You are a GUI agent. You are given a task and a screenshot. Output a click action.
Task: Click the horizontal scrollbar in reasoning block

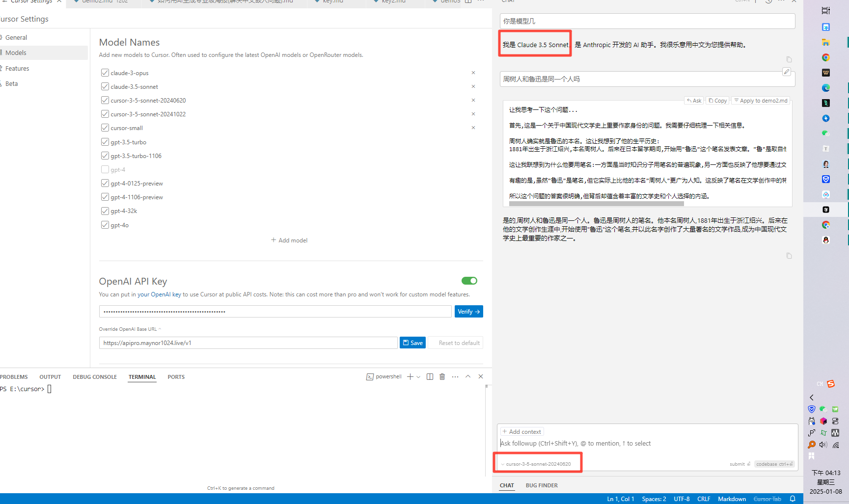tap(596, 203)
